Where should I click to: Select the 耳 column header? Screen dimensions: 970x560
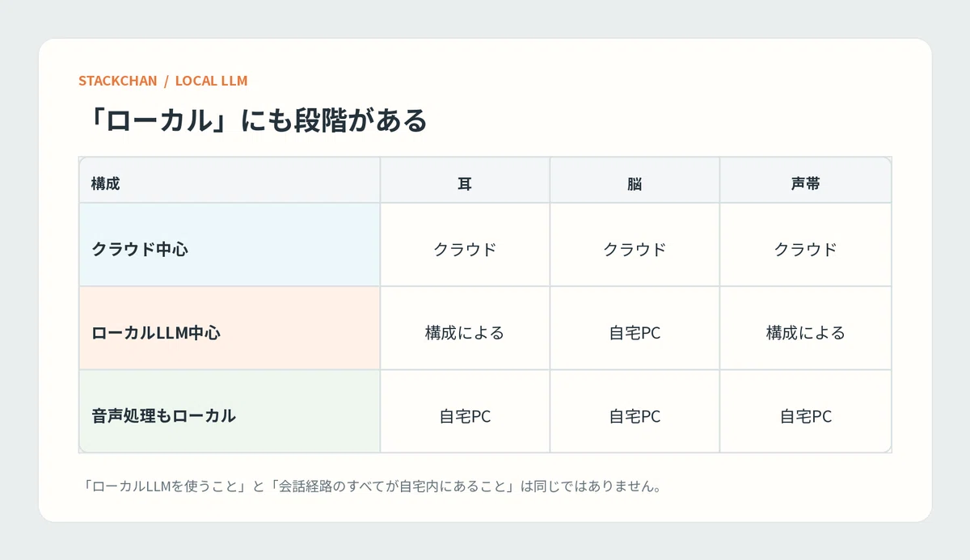point(465,180)
